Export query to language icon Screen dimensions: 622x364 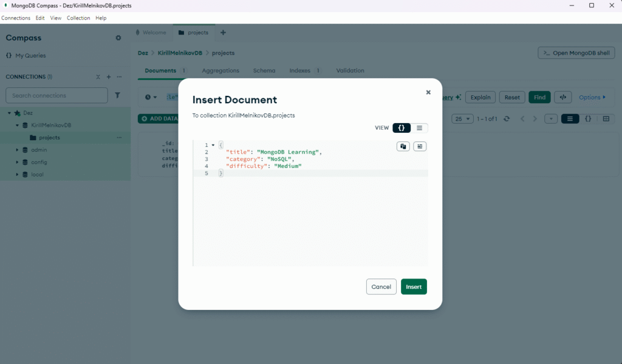(563, 98)
